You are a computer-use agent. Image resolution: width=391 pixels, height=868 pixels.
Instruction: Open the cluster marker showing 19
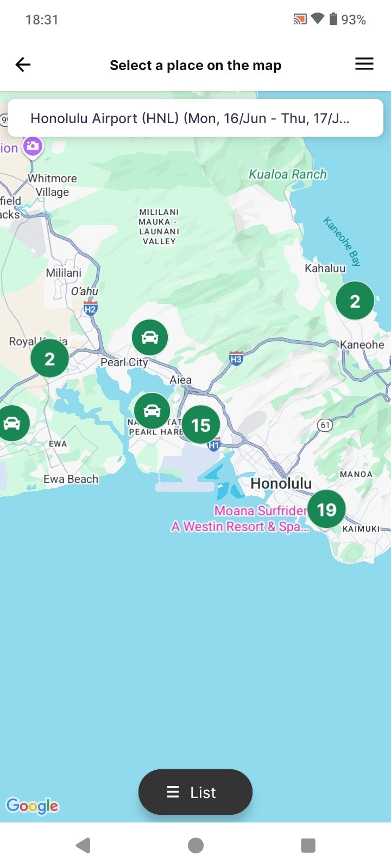[x=326, y=509]
